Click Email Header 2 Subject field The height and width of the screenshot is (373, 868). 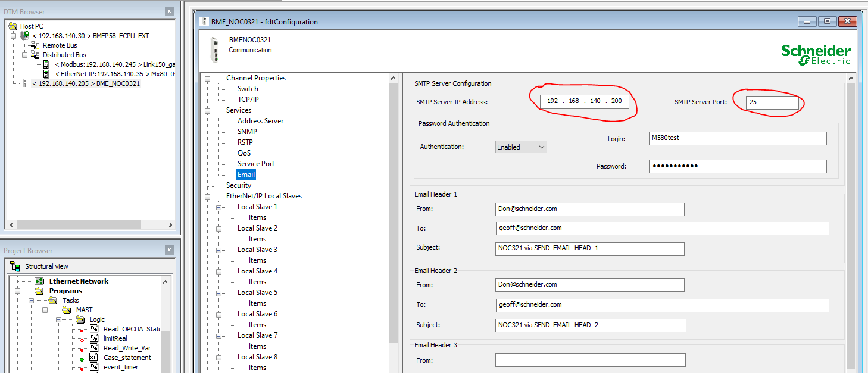click(x=591, y=325)
